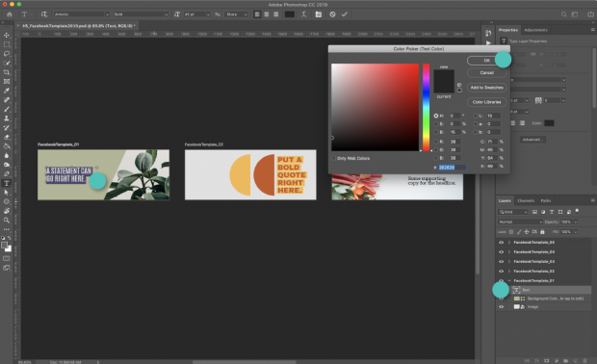
Task: Open the anti-aliasing Sharp dropdown
Action: click(x=237, y=14)
